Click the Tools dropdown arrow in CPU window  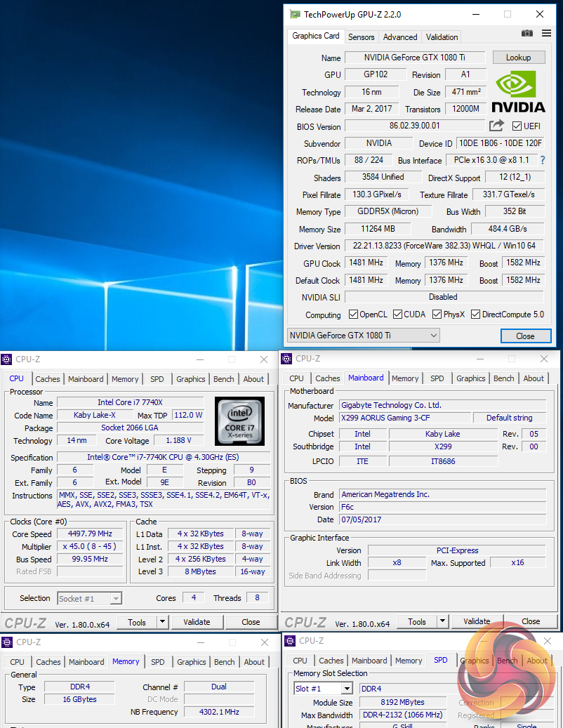point(163,622)
